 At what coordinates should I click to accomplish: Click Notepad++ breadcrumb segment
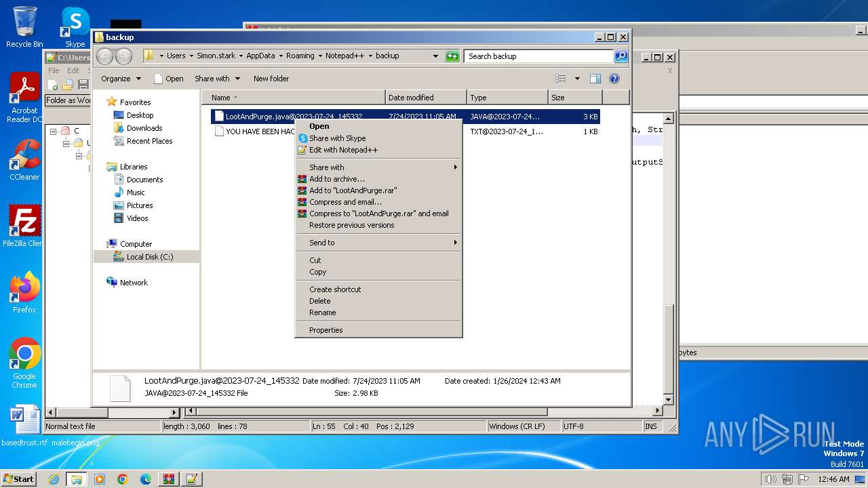[x=344, y=56]
